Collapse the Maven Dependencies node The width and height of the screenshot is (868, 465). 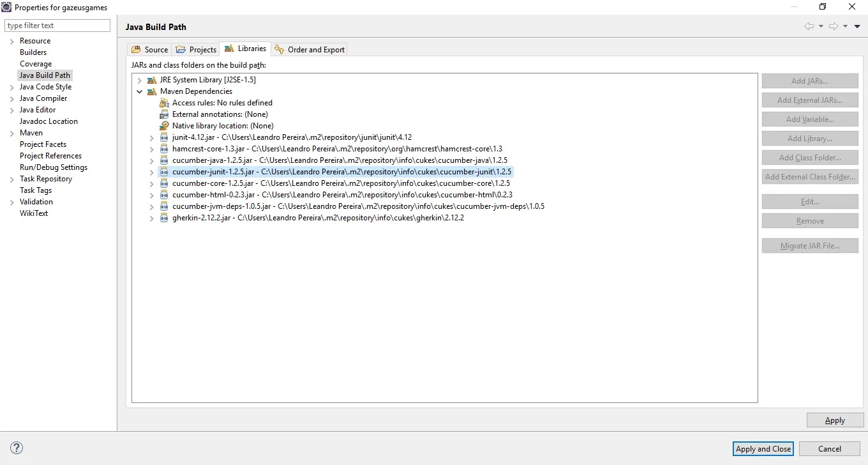tap(139, 91)
